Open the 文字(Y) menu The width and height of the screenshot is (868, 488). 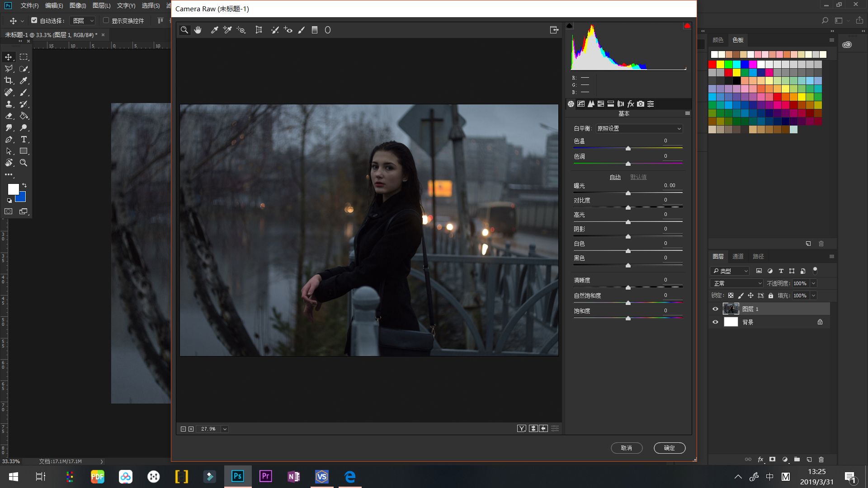126,6
